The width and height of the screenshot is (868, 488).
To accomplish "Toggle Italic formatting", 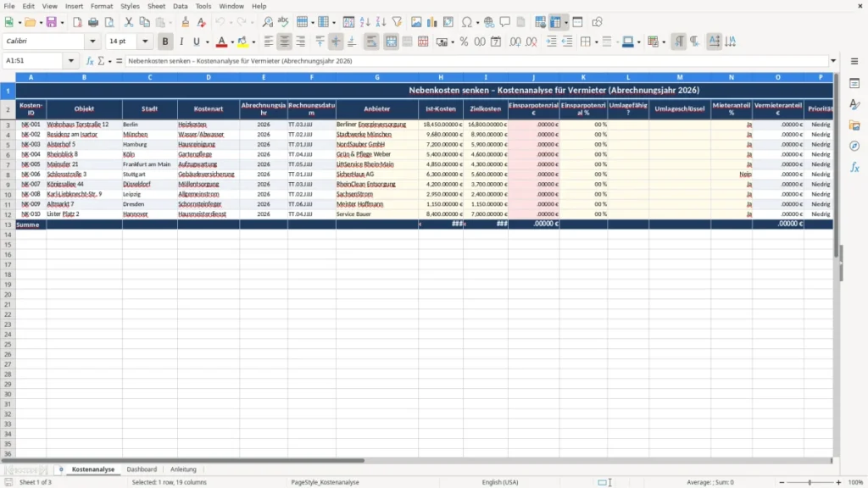I will coord(181,42).
